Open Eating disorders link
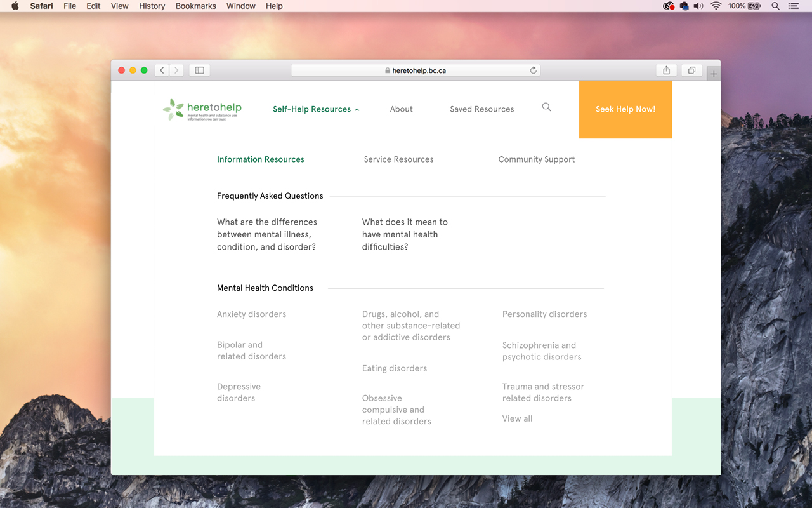This screenshot has width=812, height=508. tap(395, 368)
